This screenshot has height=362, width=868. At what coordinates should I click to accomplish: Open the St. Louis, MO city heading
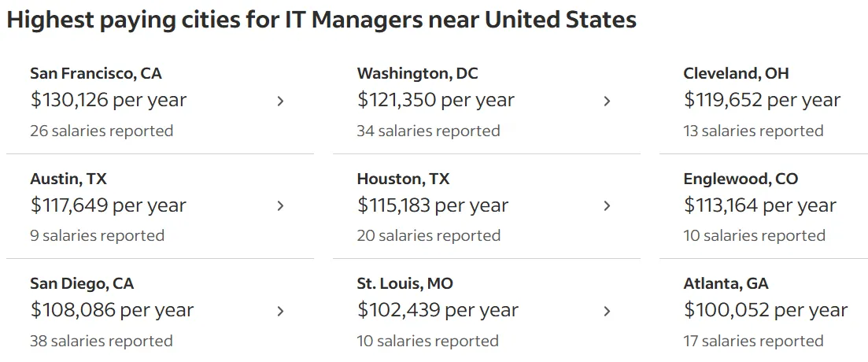[x=404, y=284]
